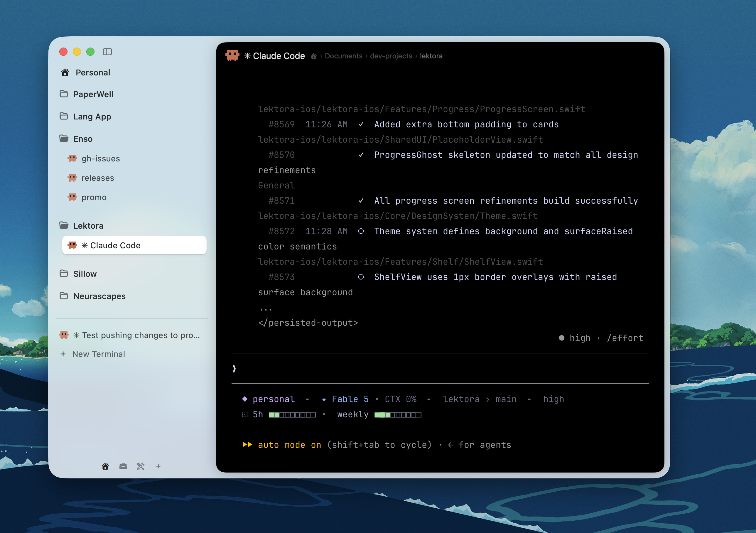Expand the Lang App folder

85,117
